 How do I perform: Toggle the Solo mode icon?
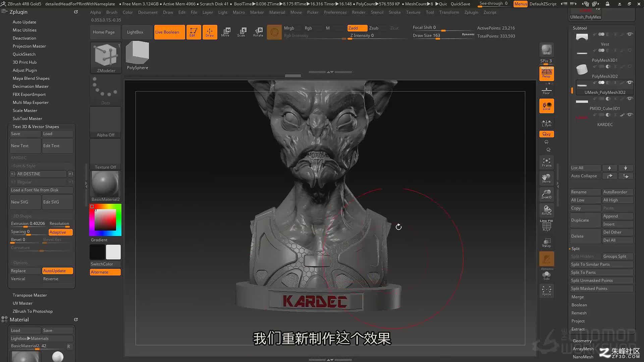tap(546, 275)
